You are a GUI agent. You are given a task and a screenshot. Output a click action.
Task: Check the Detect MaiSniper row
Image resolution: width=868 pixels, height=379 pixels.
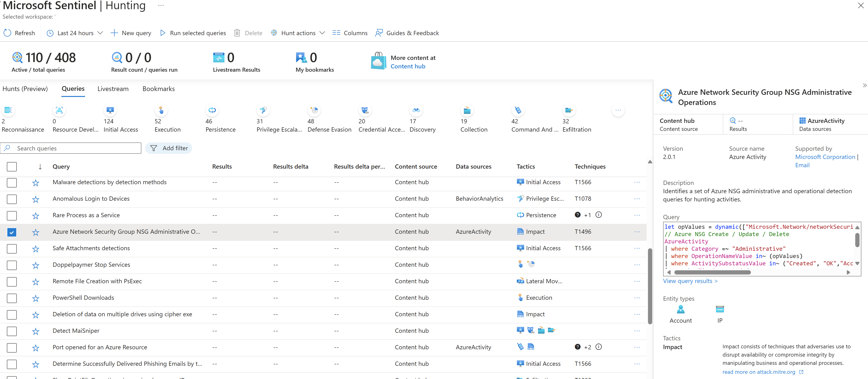tap(12, 331)
